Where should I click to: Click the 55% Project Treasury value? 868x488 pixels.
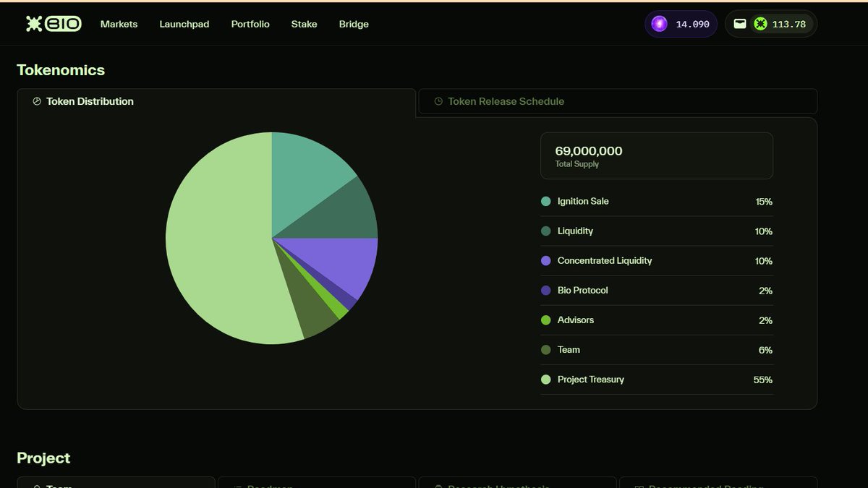point(763,380)
